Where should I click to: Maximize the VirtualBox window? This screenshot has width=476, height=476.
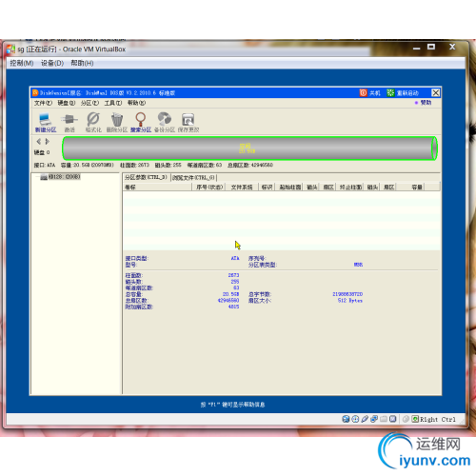(431, 47)
